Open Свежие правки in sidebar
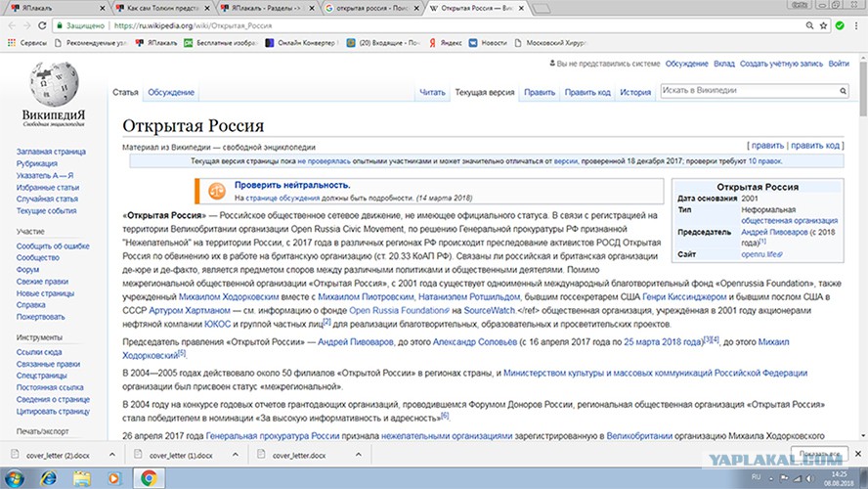This screenshot has width=868, height=489. click(43, 282)
